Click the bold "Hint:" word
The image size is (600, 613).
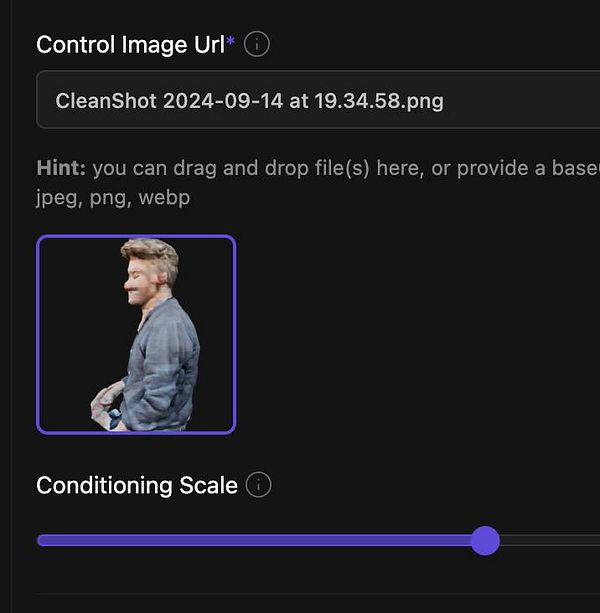coord(60,168)
